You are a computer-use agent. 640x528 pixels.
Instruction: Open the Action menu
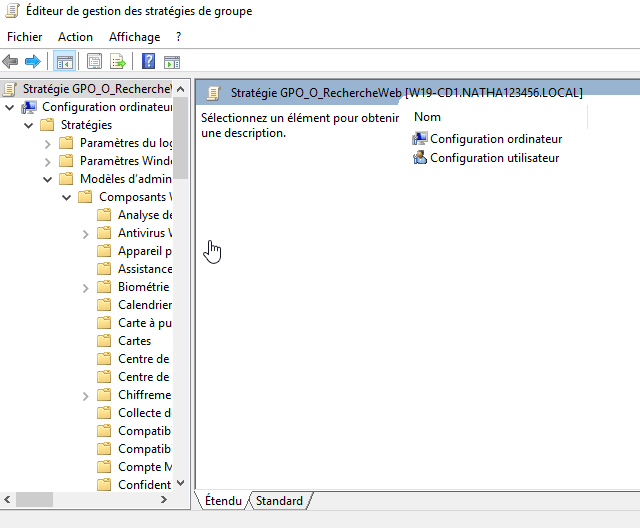point(75,37)
